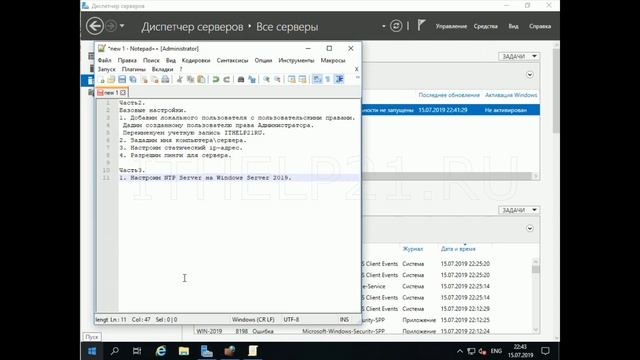The image size is (640, 360).
Task: Collapse the servers panel with the top chevron
Action: tap(530, 75)
